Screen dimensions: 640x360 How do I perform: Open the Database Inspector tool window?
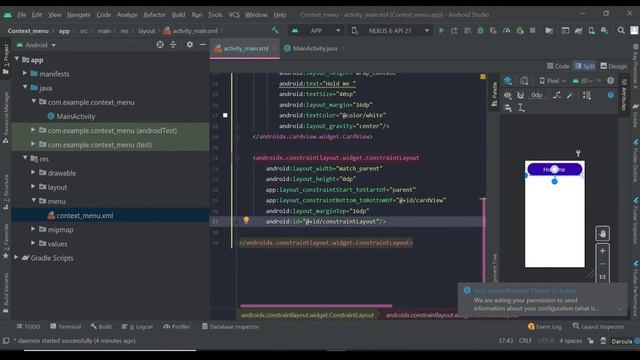(230, 327)
